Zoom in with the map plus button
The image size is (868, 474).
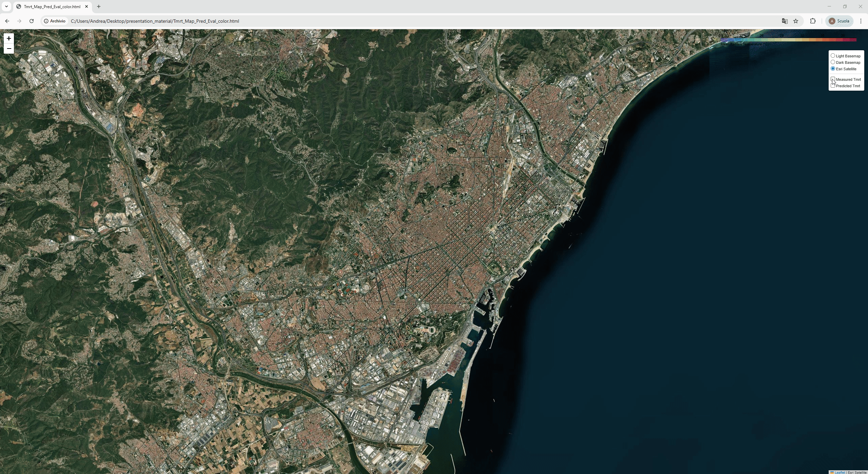pos(9,38)
